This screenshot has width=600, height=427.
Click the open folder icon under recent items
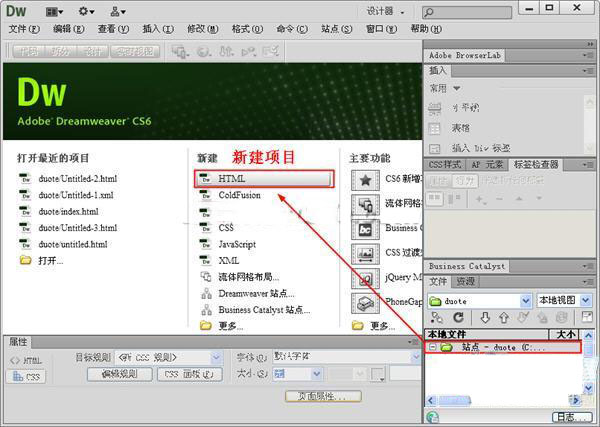[25, 261]
